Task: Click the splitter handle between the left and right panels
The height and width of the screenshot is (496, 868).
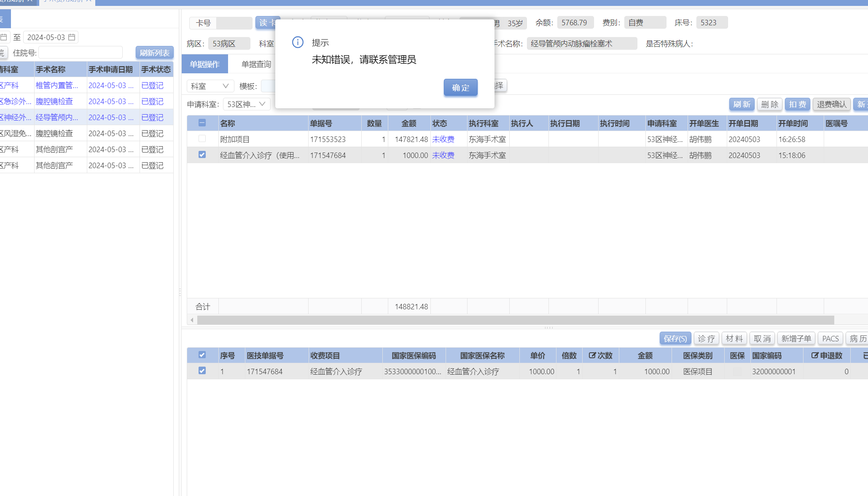Action: 180,292
